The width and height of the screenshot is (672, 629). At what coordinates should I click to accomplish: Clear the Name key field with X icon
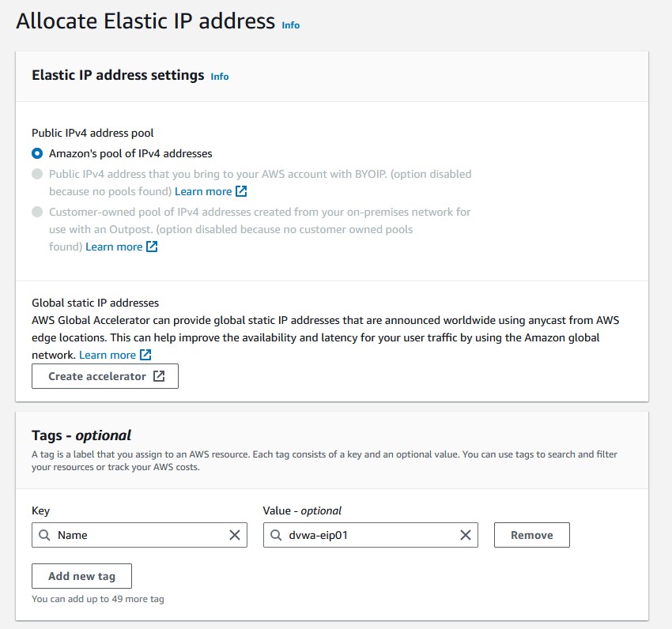(x=235, y=535)
